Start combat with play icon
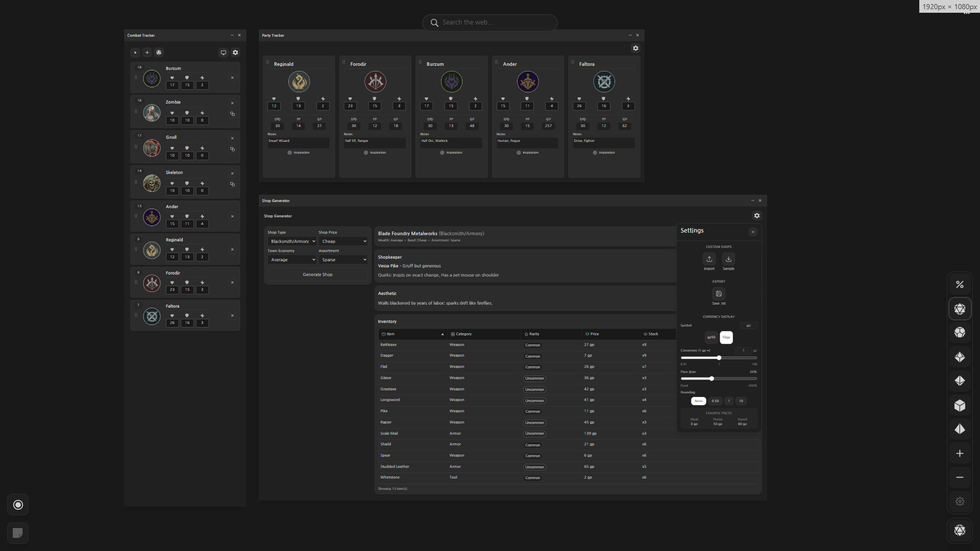The width and height of the screenshot is (980, 551). [x=135, y=53]
